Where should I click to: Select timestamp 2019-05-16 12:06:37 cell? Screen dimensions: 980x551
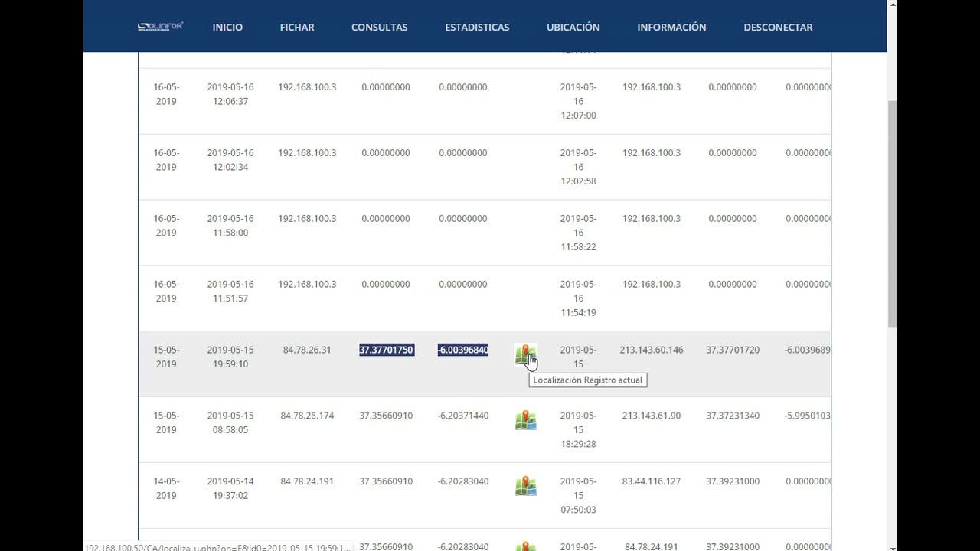230,94
